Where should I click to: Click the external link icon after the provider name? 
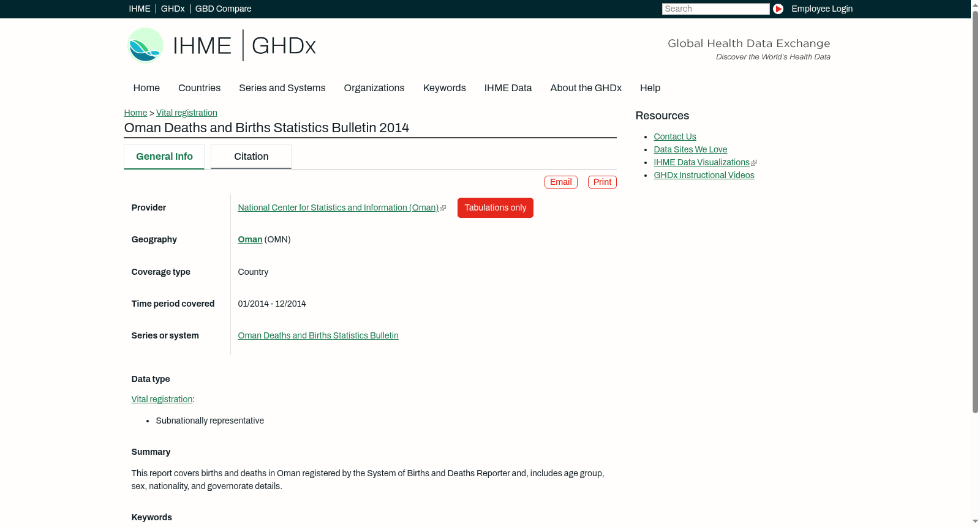tap(443, 208)
